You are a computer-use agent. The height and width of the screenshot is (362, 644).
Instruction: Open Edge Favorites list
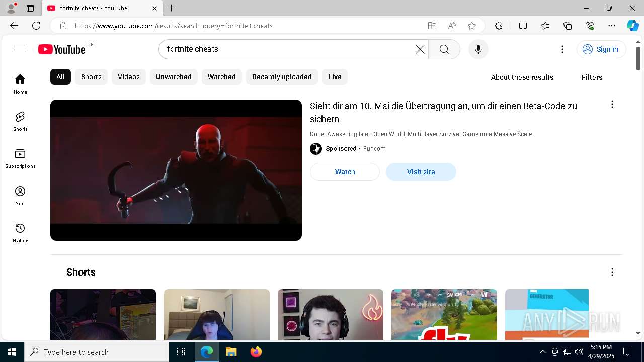pos(545,26)
